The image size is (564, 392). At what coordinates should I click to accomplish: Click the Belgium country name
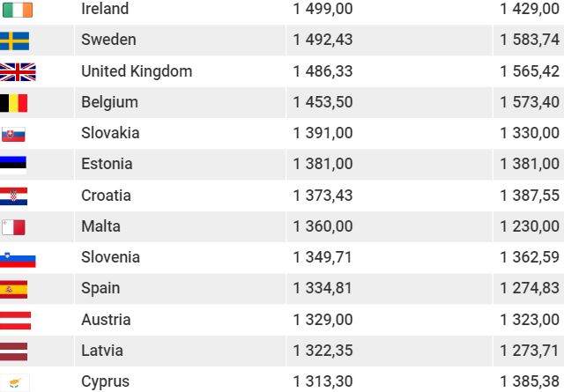tap(109, 102)
